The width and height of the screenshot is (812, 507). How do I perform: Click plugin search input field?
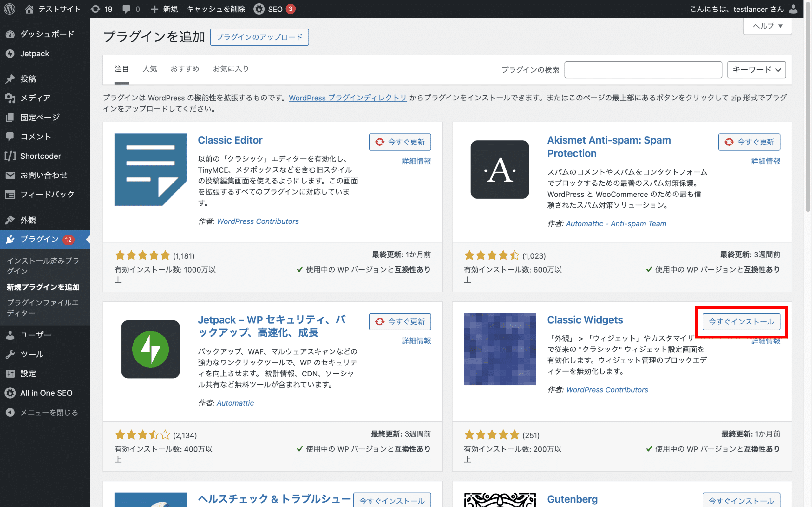pyautogui.click(x=643, y=69)
